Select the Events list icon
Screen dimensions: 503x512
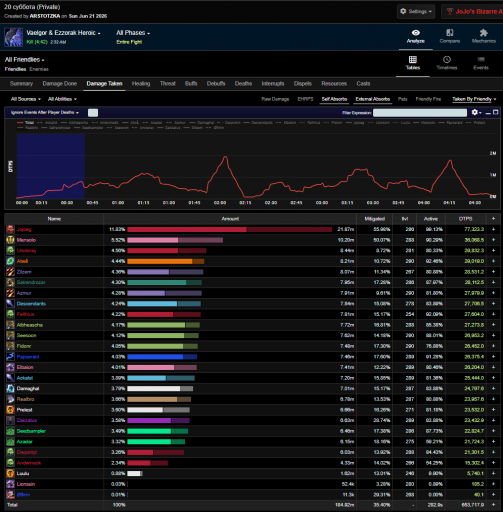click(481, 59)
